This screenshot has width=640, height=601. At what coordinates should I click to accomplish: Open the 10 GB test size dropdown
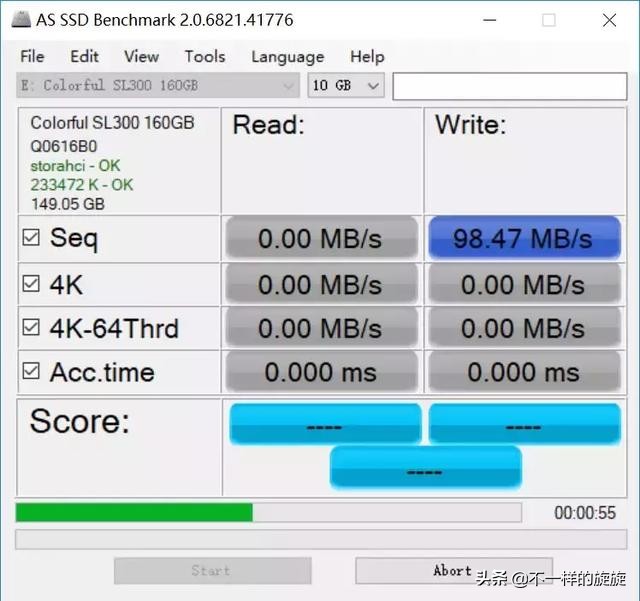[346, 85]
